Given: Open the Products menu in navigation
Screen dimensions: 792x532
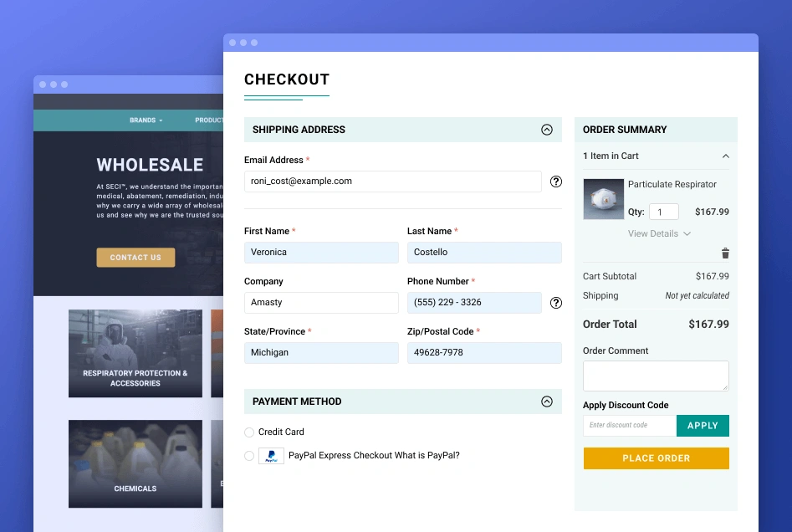Looking at the screenshot, I should point(209,120).
